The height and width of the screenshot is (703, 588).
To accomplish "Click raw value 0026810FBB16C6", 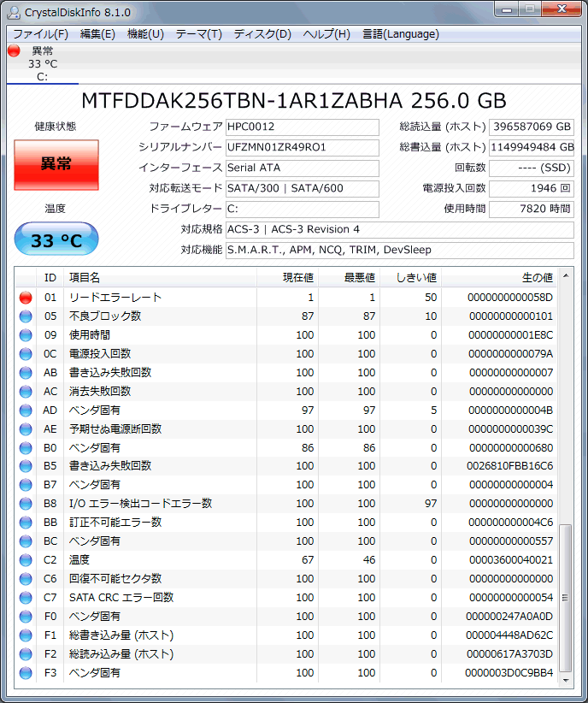I will click(509, 466).
